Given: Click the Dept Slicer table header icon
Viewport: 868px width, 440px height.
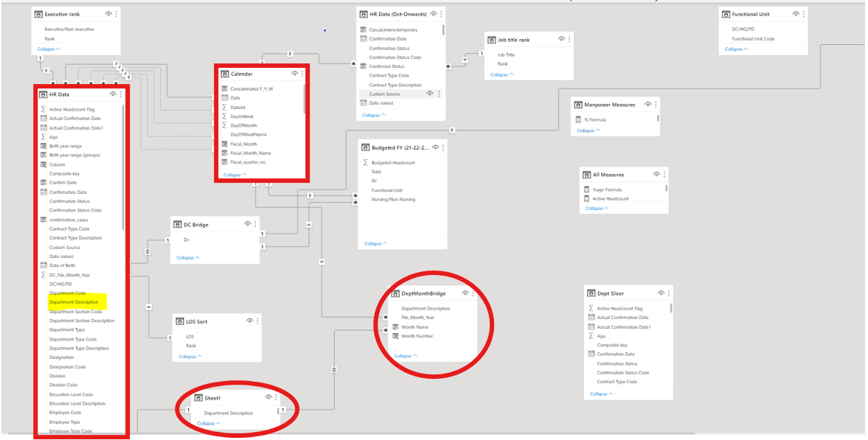Looking at the screenshot, I should 591,294.
